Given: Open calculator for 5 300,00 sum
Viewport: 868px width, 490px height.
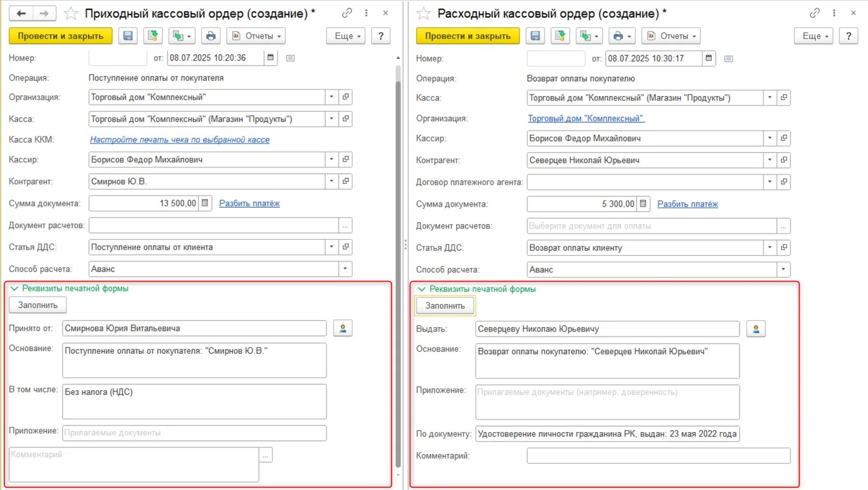Looking at the screenshot, I should (643, 203).
